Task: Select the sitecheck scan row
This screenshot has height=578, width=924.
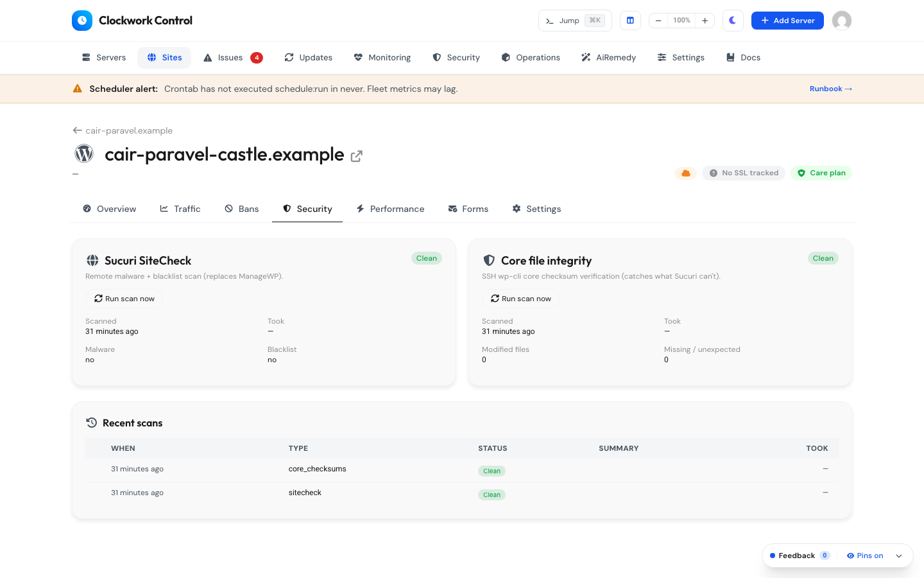Action: pos(462,493)
